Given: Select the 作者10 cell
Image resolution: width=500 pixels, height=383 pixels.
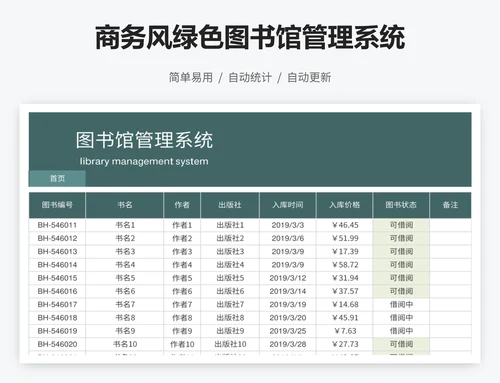Looking at the screenshot, I should point(182,344).
